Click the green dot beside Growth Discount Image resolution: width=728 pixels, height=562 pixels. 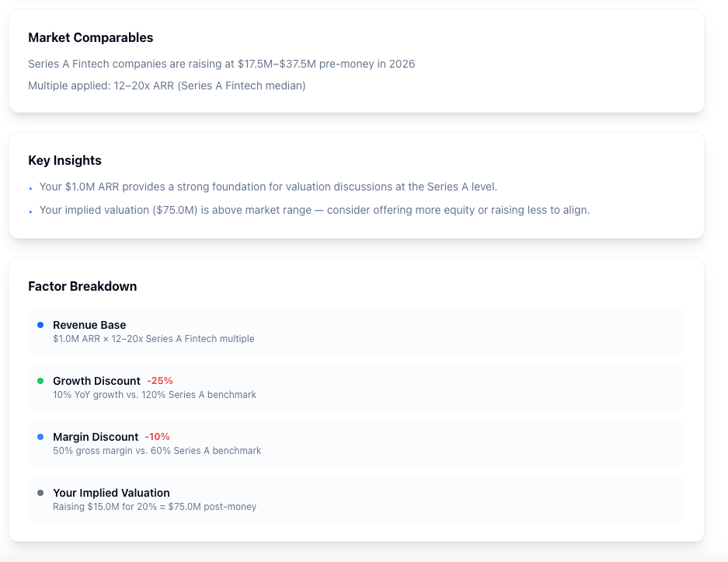40,381
